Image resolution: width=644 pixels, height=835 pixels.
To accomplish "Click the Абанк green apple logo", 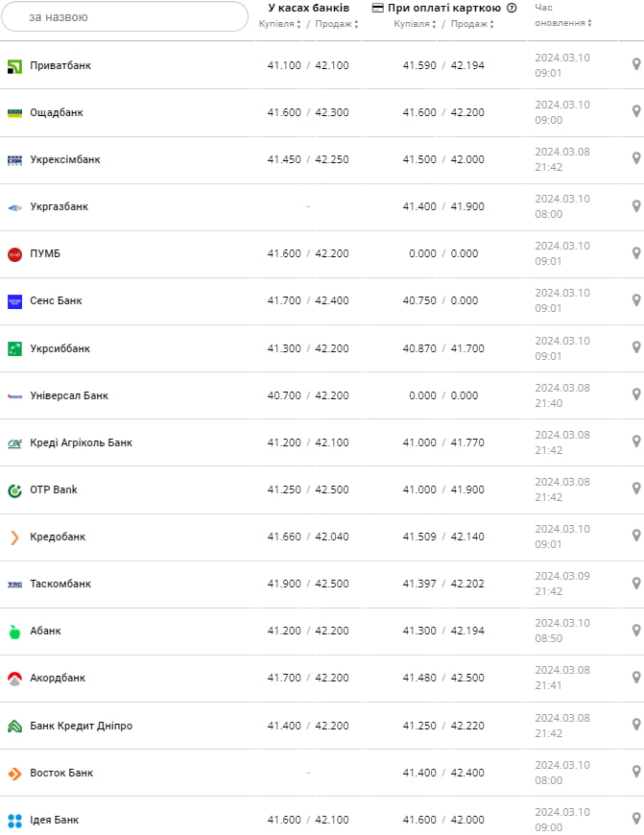I will click(14, 632).
